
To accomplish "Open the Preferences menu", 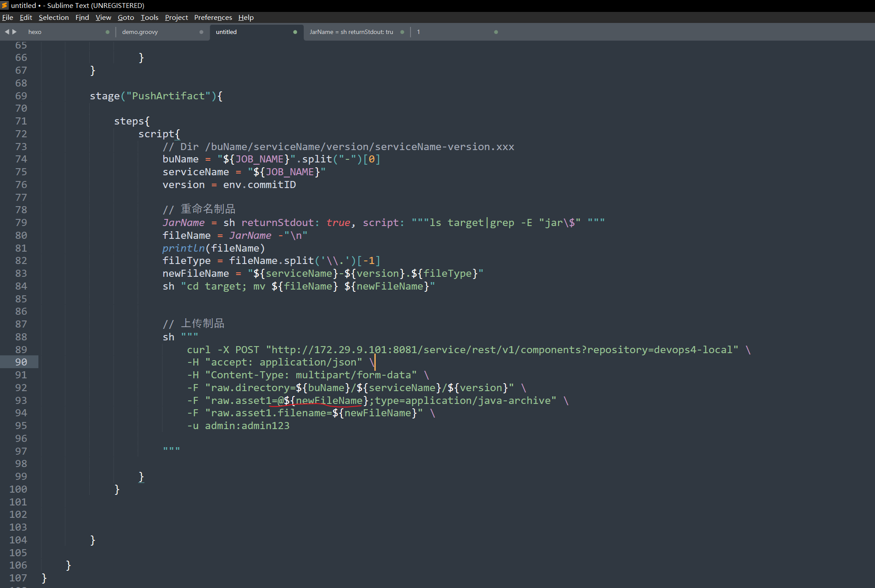I will pyautogui.click(x=213, y=17).
